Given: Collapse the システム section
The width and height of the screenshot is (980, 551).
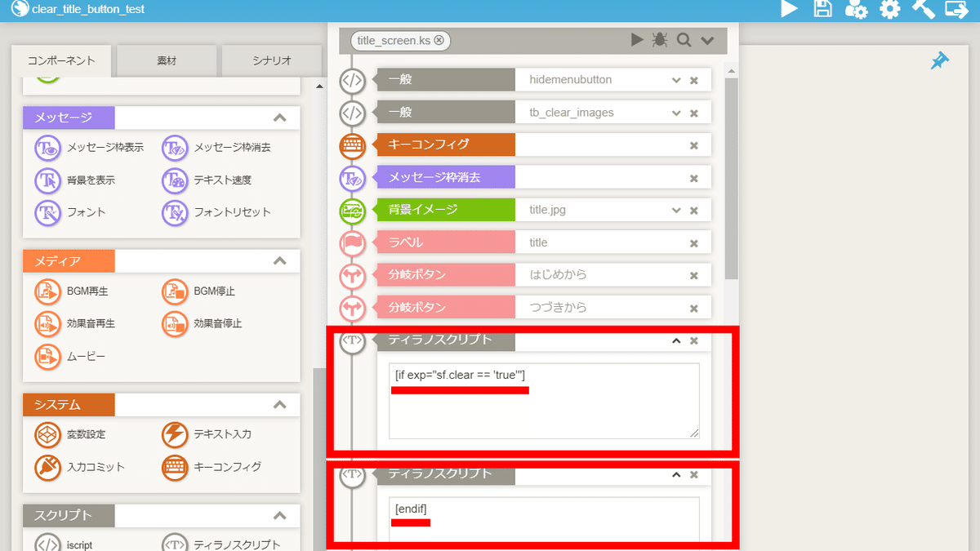Looking at the screenshot, I should coord(279,404).
